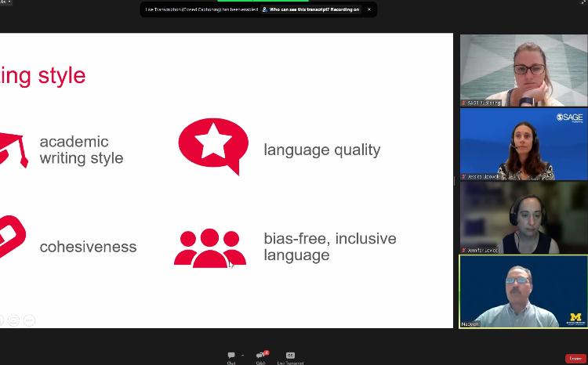
Task: Toggle the Live Transcript captions
Action: 290,356
